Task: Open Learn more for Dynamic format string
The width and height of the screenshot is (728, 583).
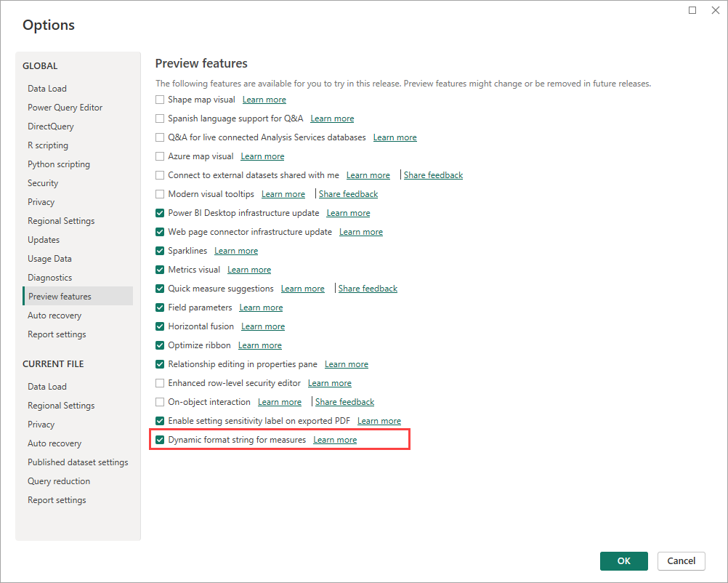Action: coord(335,440)
